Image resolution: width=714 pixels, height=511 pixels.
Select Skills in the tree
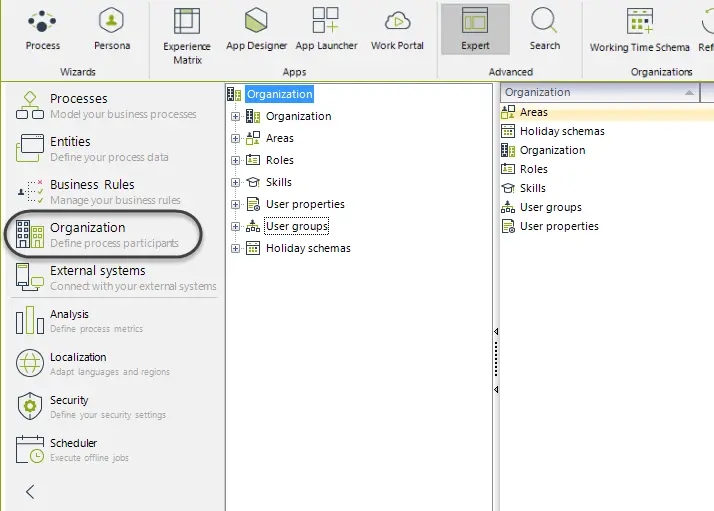[x=279, y=182]
